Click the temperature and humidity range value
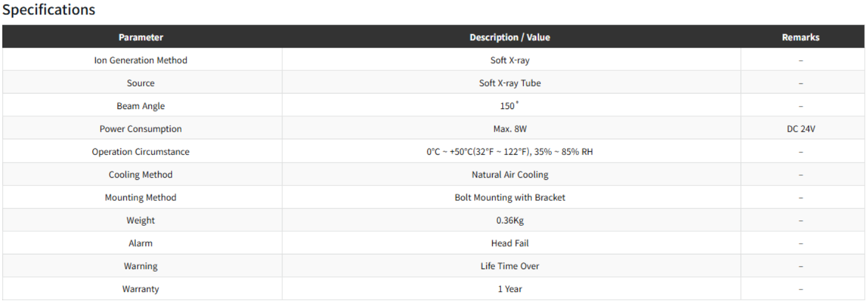Screen dimensions: 868x302 (509, 152)
